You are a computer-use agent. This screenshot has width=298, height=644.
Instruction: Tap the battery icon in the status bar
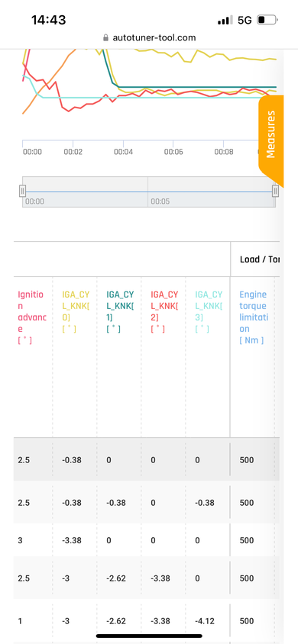click(267, 20)
